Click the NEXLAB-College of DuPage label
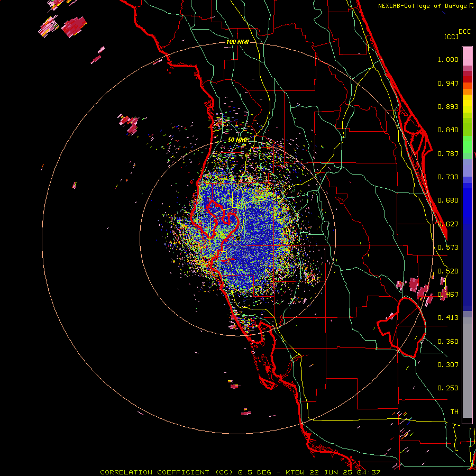The image size is (476, 476). click(x=423, y=6)
